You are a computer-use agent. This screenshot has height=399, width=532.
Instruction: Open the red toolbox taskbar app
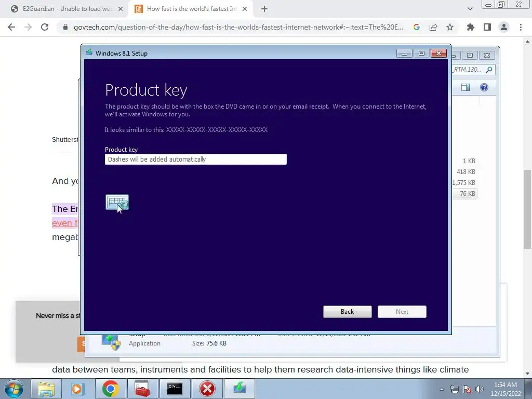tap(142, 389)
